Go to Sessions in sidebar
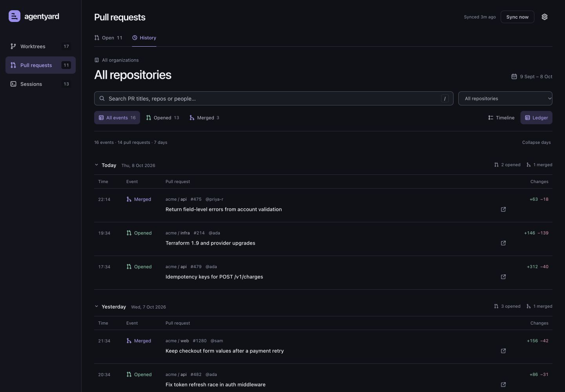 pyautogui.click(x=40, y=84)
